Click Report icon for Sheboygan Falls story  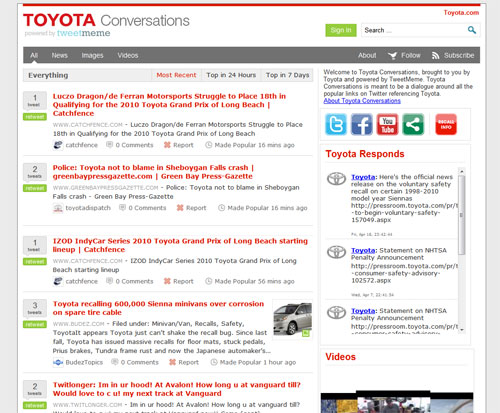pyautogui.click(x=180, y=208)
